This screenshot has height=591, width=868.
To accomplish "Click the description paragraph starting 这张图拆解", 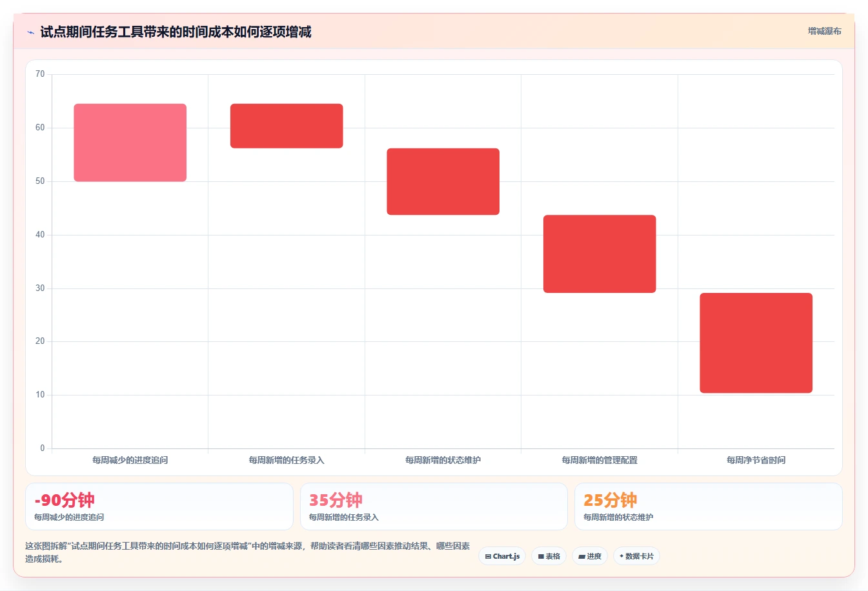I will [248, 552].
